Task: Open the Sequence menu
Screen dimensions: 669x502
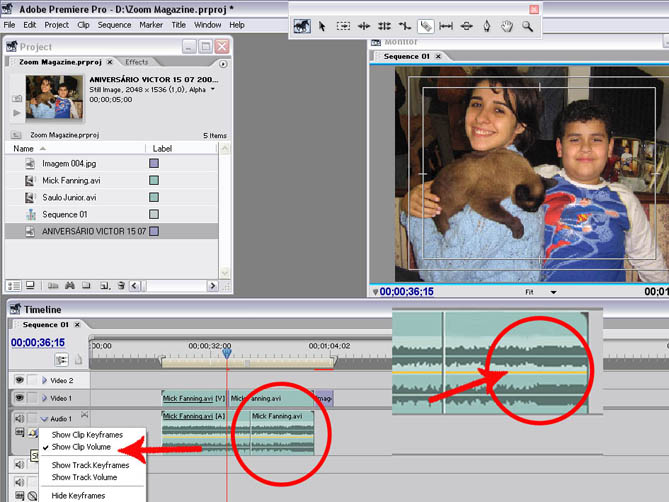Action: click(114, 24)
